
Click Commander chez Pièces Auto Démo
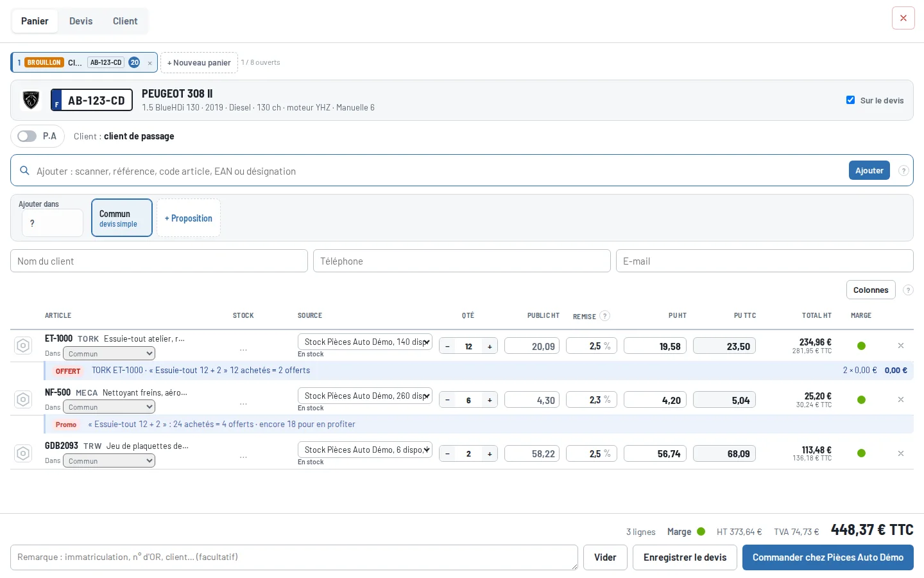(828, 557)
